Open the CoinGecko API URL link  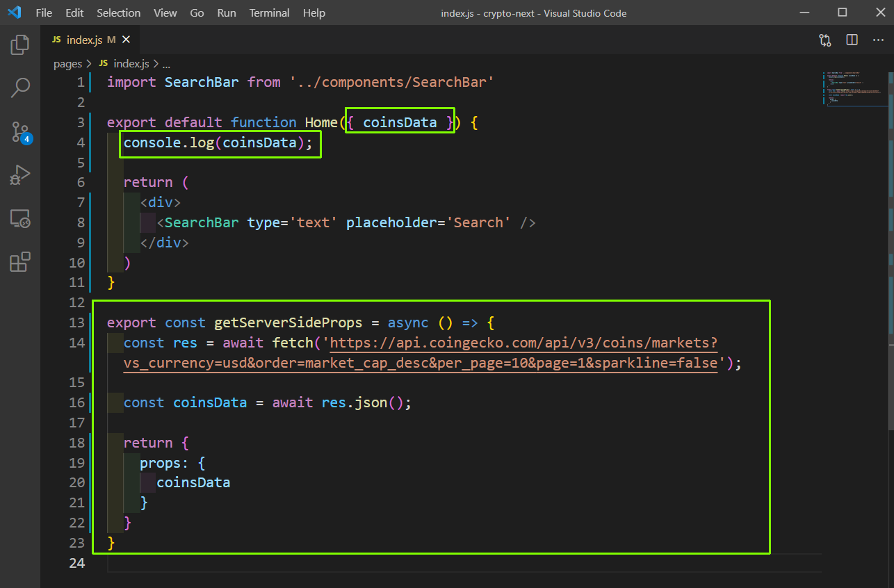point(421,352)
